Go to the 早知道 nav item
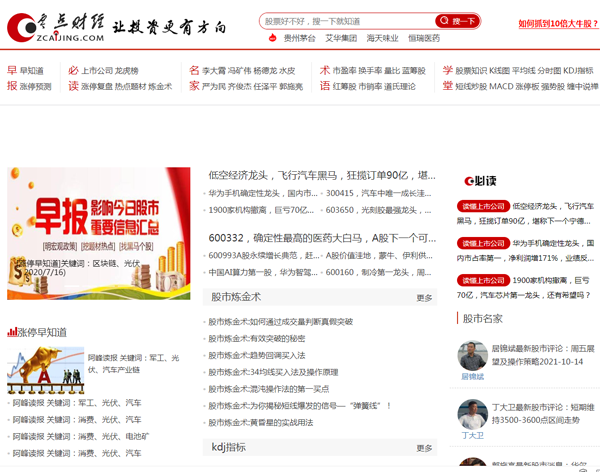The image size is (600, 472). [32, 71]
